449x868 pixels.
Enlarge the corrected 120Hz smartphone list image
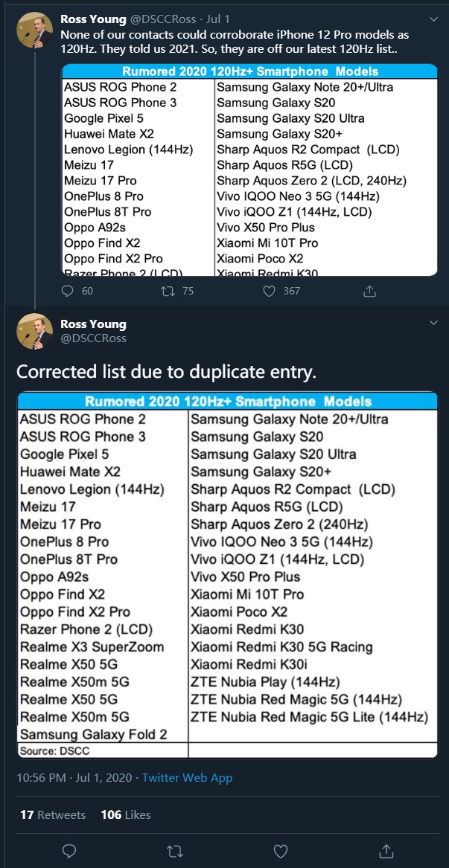227,575
